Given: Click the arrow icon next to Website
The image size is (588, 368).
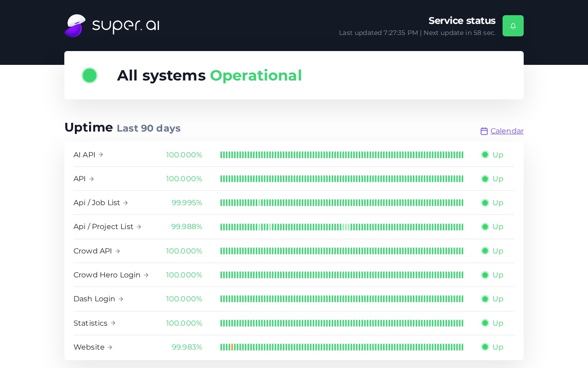Looking at the screenshot, I should (x=110, y=347).
